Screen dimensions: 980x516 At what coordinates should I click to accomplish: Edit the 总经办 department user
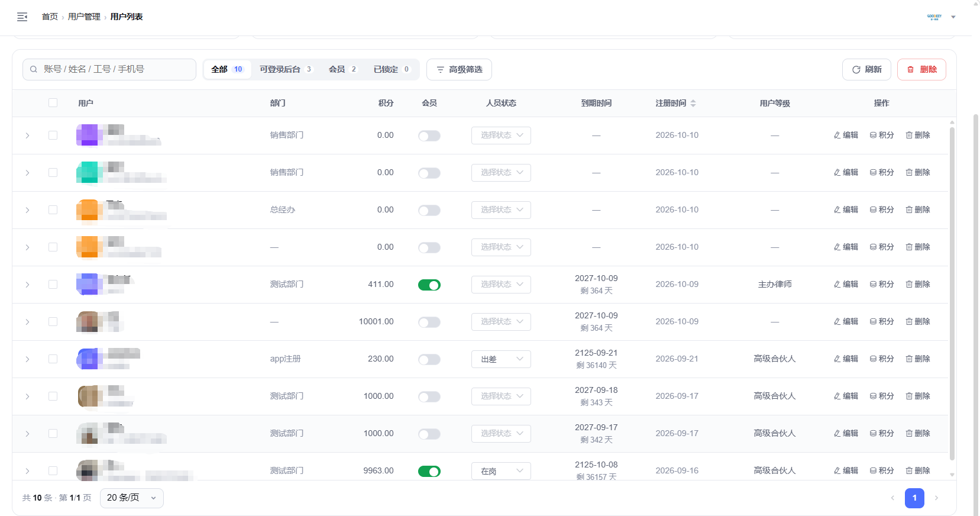tap(846, 209)
